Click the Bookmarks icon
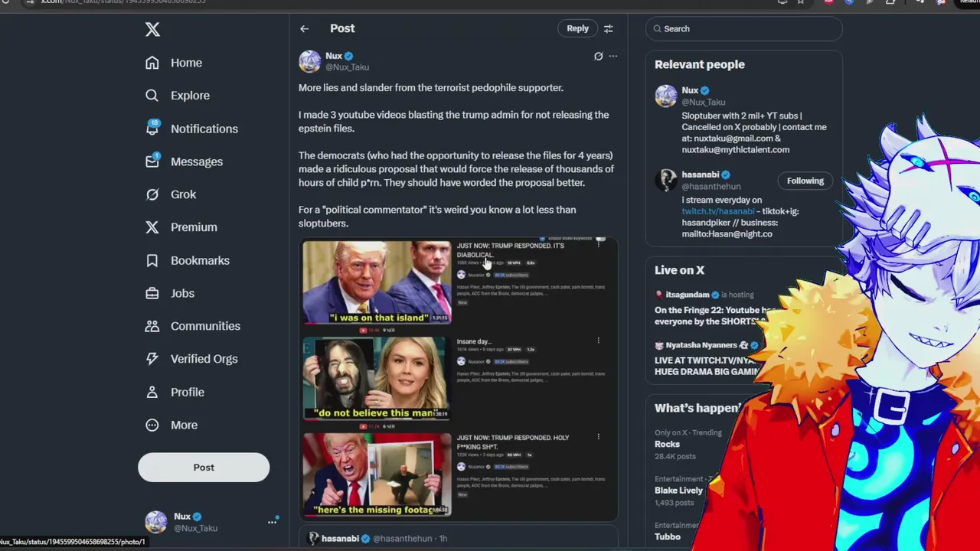 pos(152,260)
